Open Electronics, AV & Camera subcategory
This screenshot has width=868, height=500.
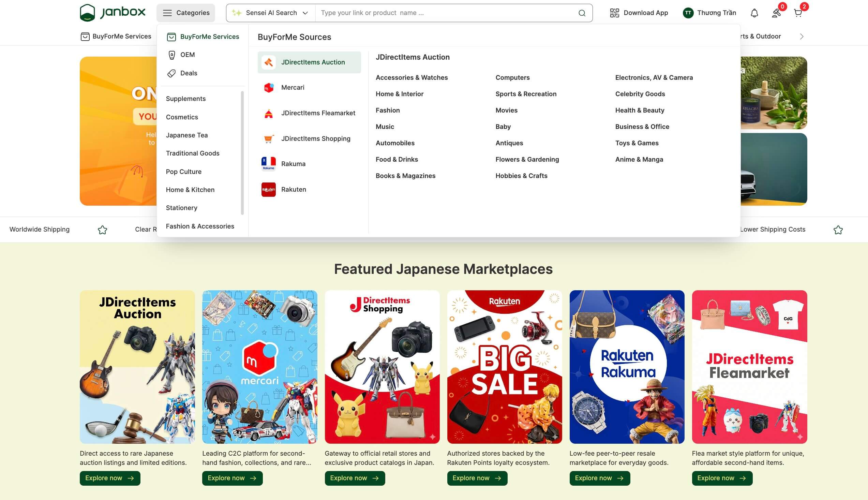(654, 78)
